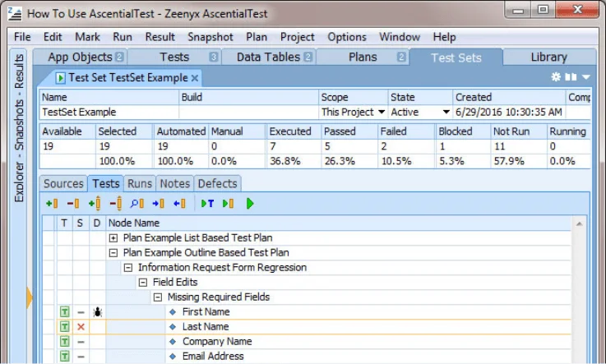Collapse Information Request Form Regression node
The width and height of the screenshot is (606, 364).
click(128, 268)
